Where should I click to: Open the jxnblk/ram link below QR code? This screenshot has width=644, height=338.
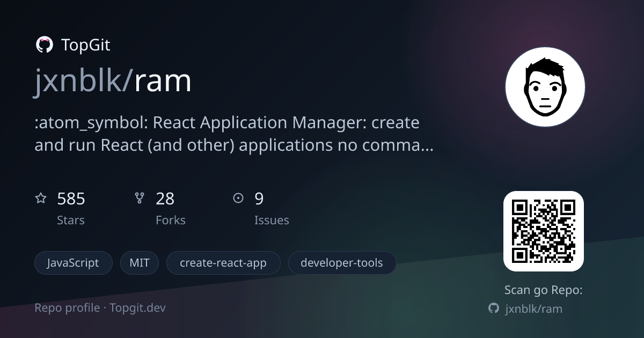tap(534, 308)
